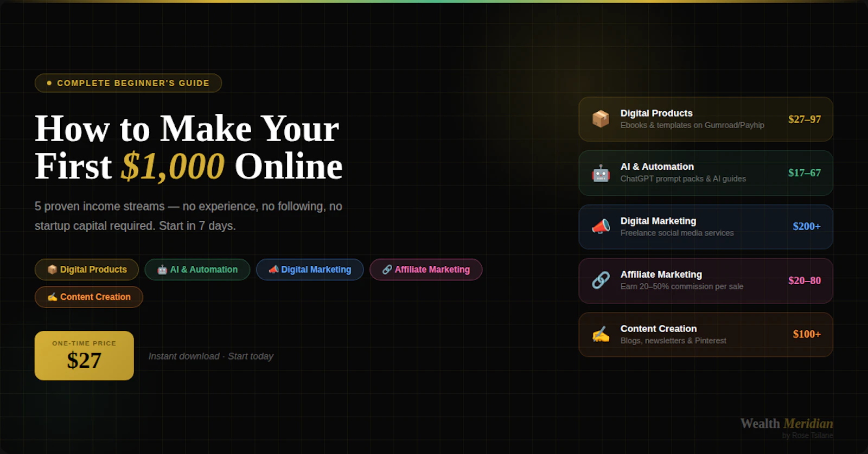Click 'Blogs, newsletters & Pinterest' text
Image resolution: width=868 pixels, height=454 pixels.
click(x=673, y=341)
